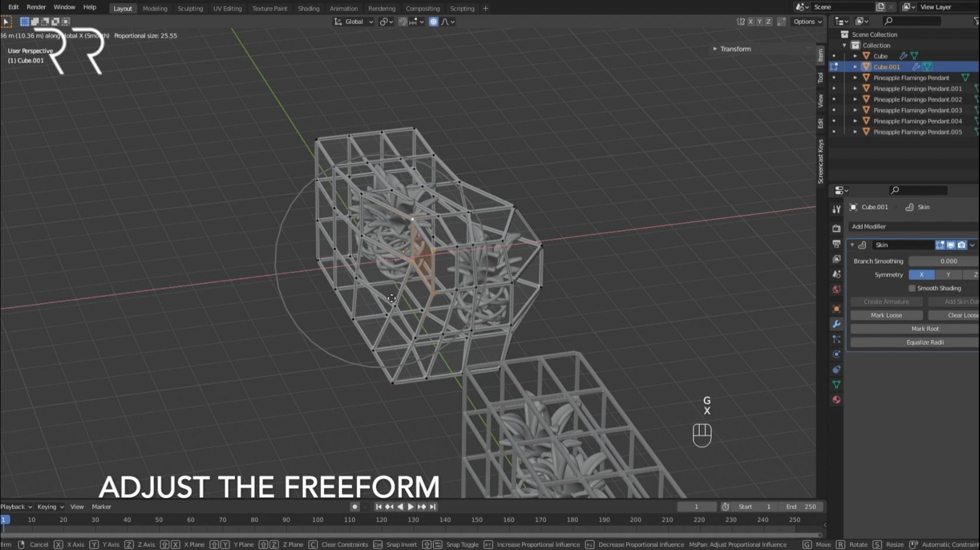Toggle the Skin modifier's viewport display
The image size is (980, 550).
coord(951,245)
